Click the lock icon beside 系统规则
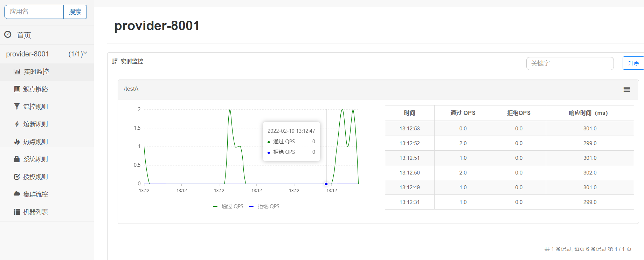The image size is (644, 260). pos(16,159)
